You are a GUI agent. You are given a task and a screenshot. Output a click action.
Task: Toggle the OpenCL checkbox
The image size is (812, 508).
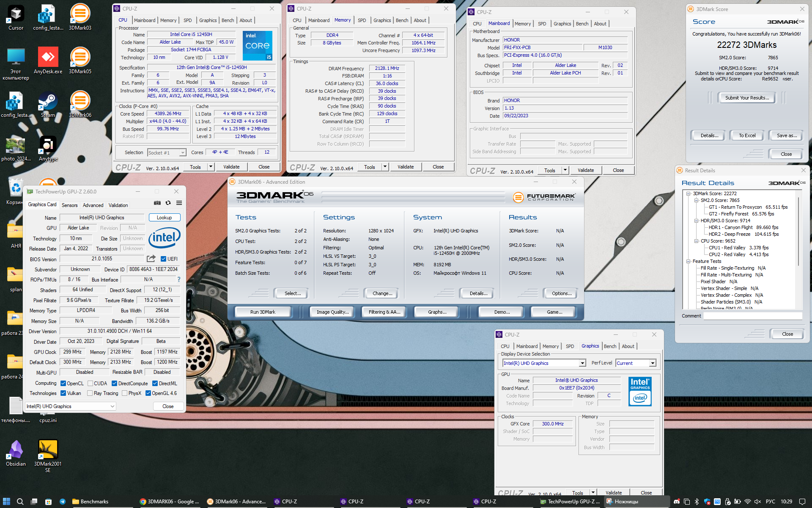tap(63, 383)
